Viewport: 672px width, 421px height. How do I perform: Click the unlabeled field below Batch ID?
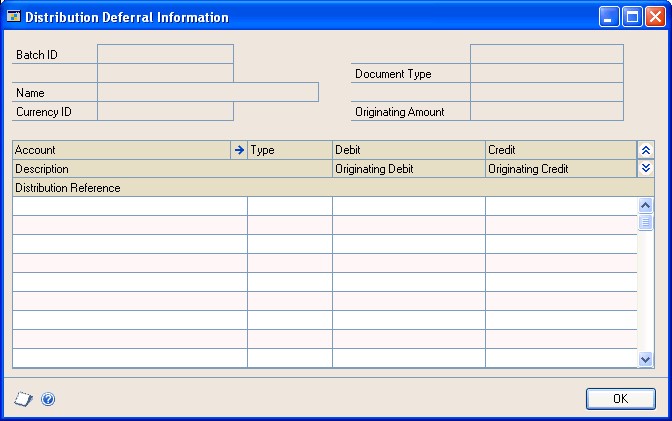point(165,73)
